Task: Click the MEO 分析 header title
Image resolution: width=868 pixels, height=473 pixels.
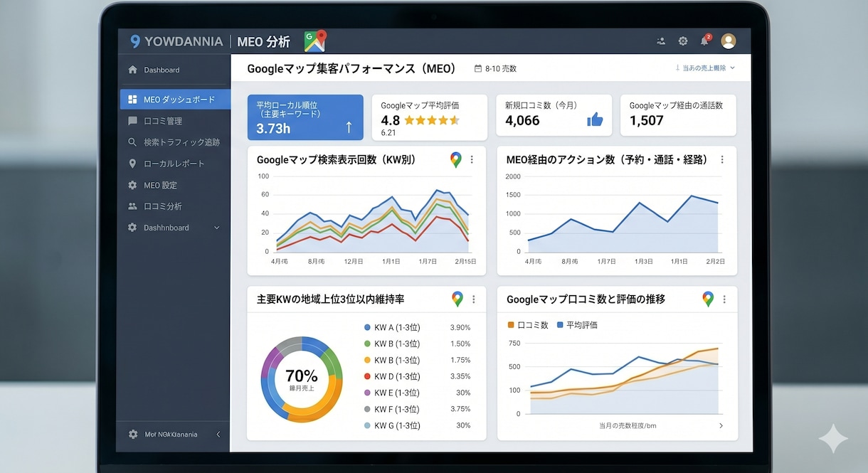Action: (263, 41)
